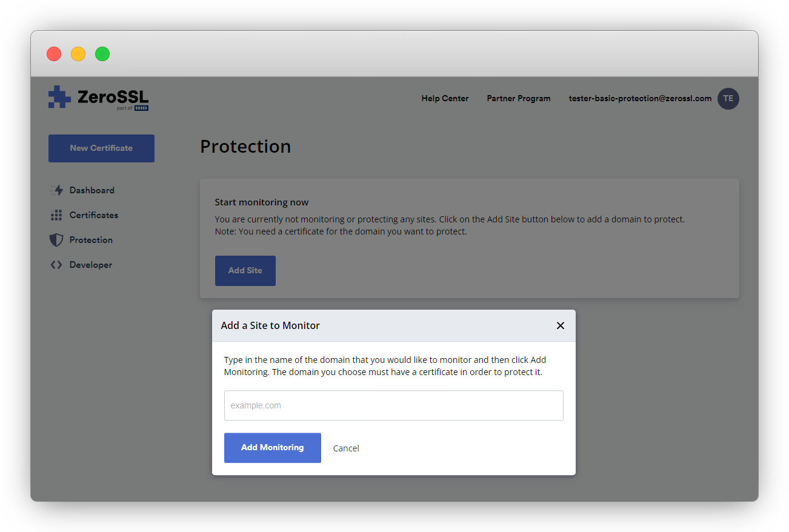
Task: Open the Help Center link
Action: point(445,99)
